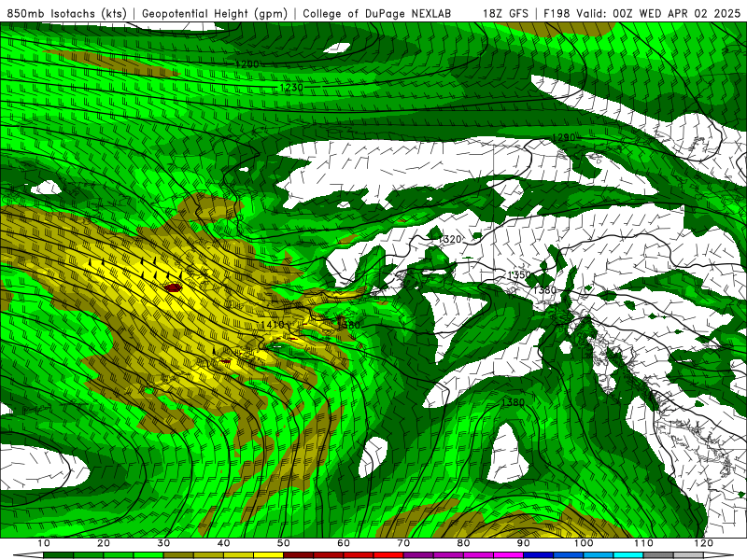
Task: Click the 1200 height contour label
Action: pos(247,63)
